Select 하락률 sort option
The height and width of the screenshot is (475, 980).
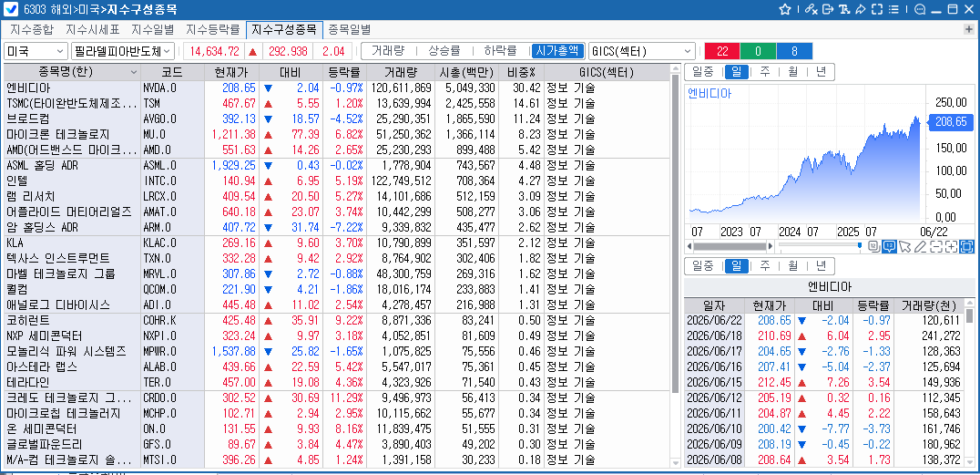(x=500, y=51)
